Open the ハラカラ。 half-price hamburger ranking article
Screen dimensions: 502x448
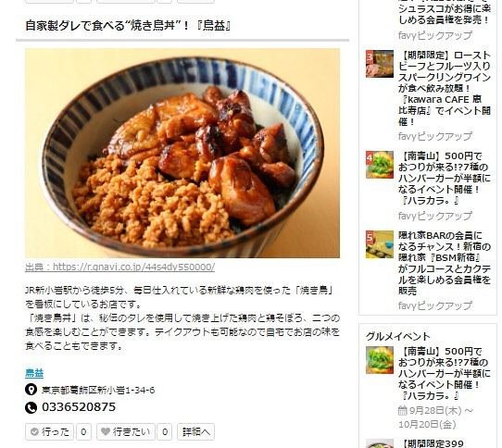(445, 179)
